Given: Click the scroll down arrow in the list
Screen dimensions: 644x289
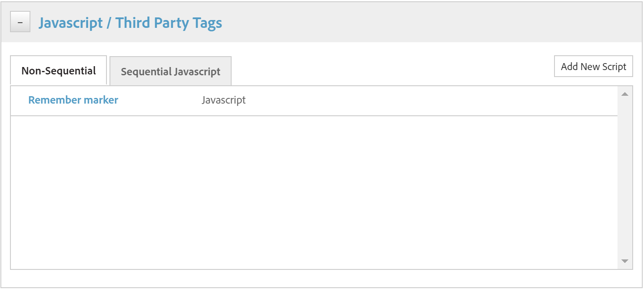Looking at the screenshot, I should 625,261.
